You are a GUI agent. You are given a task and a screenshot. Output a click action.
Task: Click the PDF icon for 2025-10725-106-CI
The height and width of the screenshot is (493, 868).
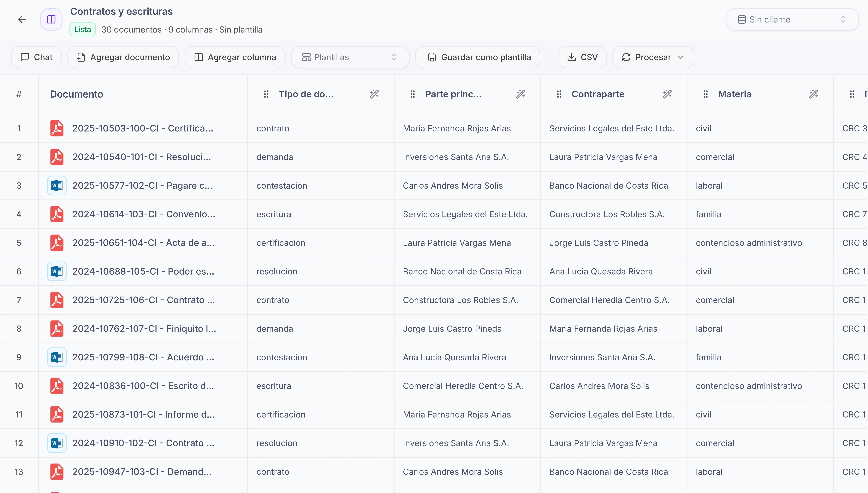pyautogui.click(x=57, y=300)
